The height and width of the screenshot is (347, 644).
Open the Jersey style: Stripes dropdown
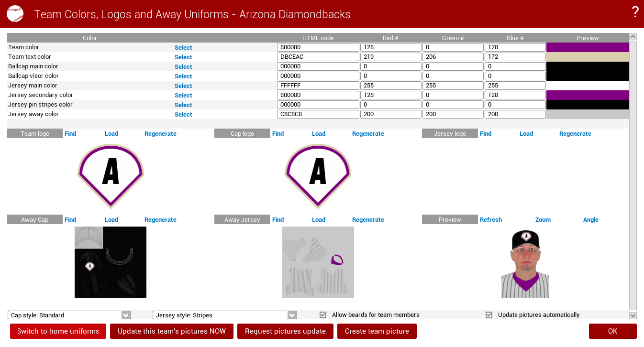(225, 315)
